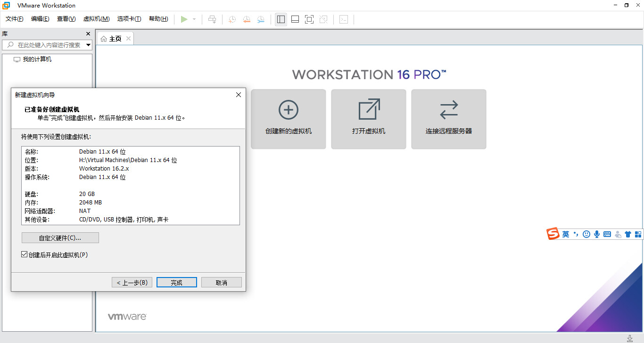Click the 硬盘 value 20 GB
644x343 pixels.
[87, 194]
